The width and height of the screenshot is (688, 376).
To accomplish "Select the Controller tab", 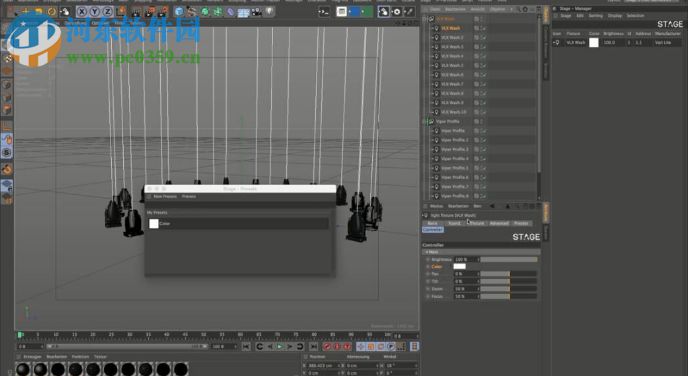I will coord(433,229).
